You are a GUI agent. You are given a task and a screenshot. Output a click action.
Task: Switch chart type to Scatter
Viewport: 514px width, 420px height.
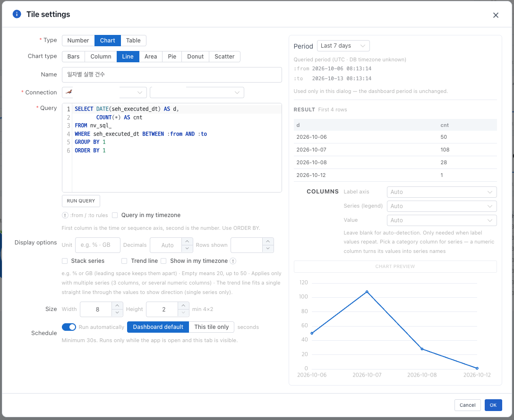[224, 57]
